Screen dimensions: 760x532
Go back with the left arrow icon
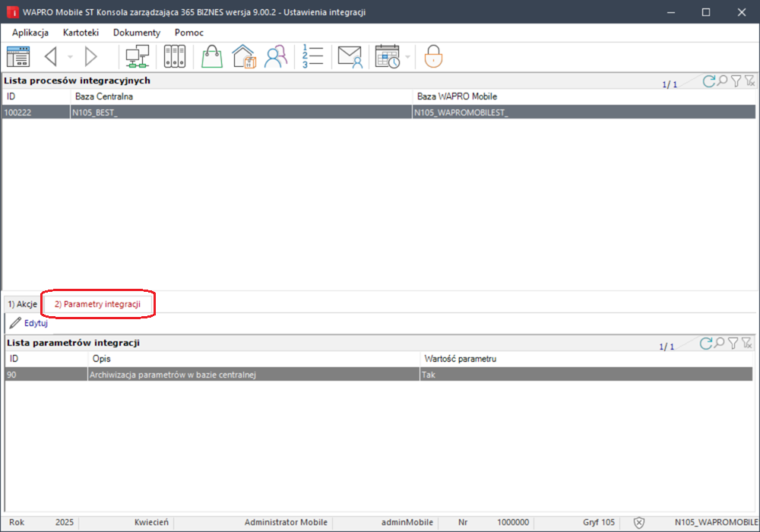pos(51,57)
